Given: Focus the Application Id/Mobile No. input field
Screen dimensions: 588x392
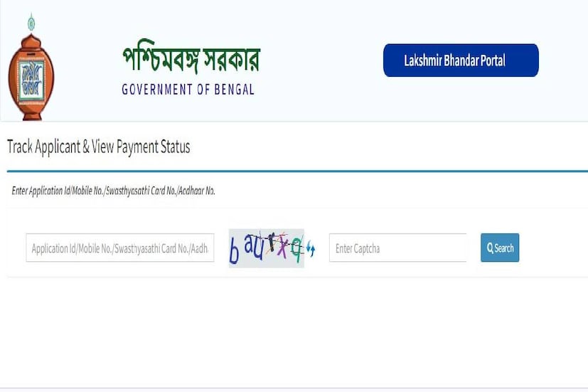Looking at the screenshot, I should 120,248.
